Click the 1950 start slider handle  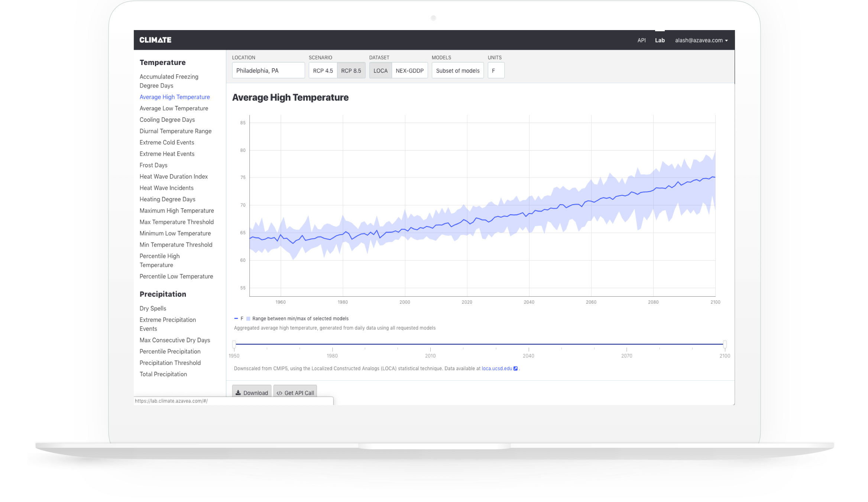[234, 344]
